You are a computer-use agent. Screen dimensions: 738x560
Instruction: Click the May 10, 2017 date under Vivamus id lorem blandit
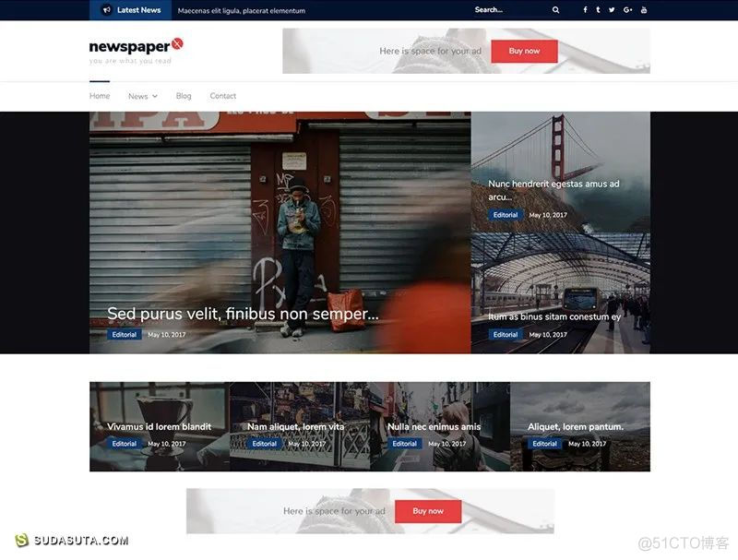(x=167, y=444)
